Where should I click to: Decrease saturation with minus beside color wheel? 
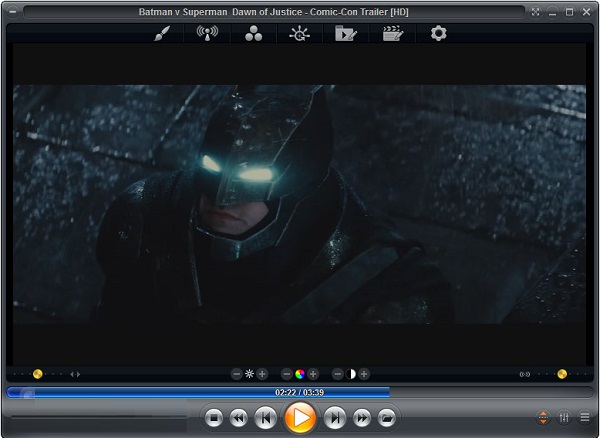(286, 374)
